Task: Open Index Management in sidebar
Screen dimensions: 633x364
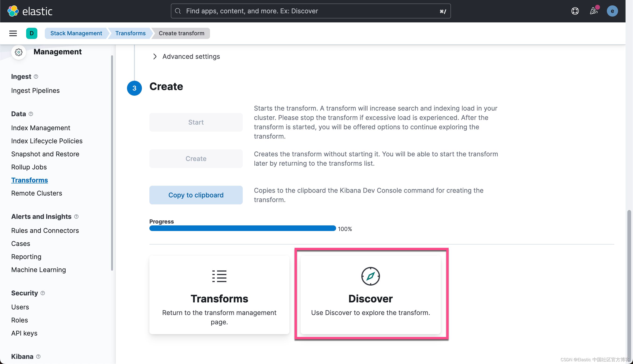Action: point(41,128)
